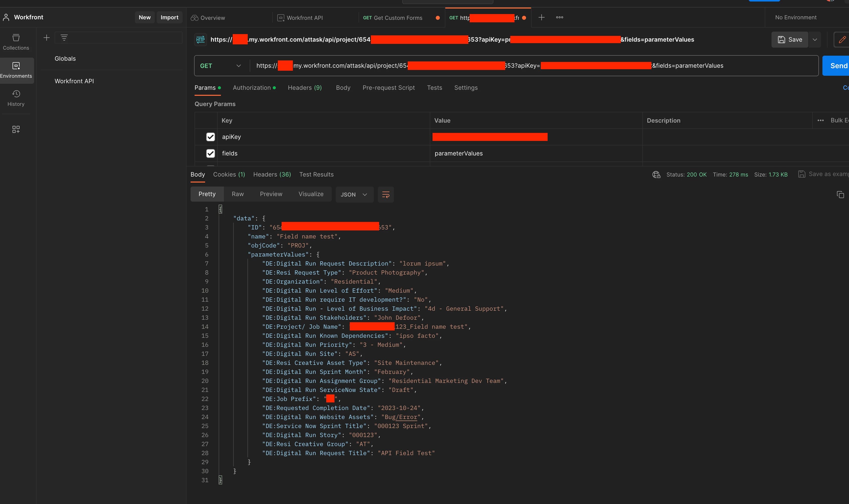
Task: Uncheck the apiKey parameter checkbox
Action: [x=211, y=137]
